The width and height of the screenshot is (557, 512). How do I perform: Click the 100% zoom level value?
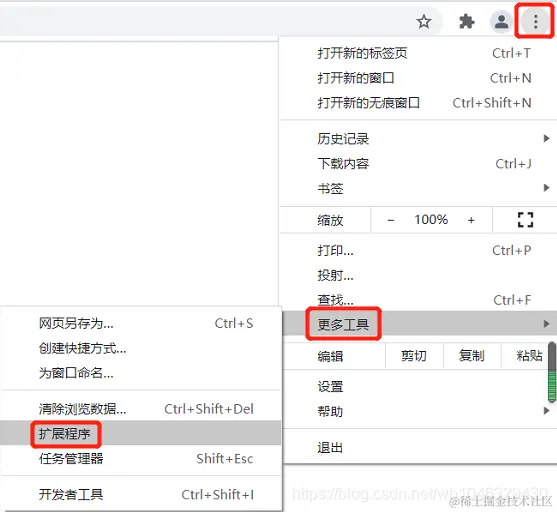431,220
